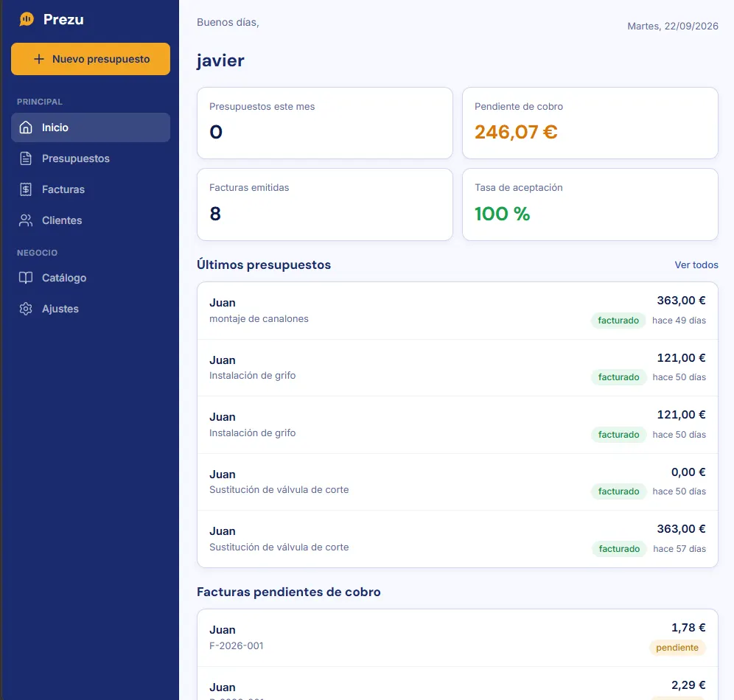734x700 pixels.
Task: Open Clientes using its people icon
Action: pos(26,220)
